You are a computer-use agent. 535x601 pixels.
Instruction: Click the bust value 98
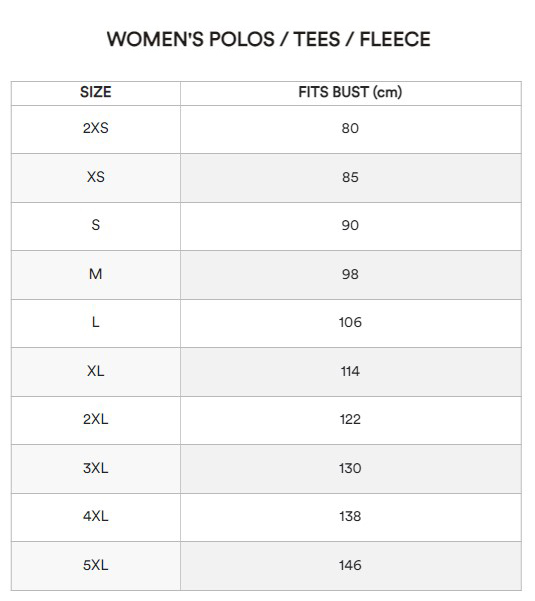(350, 274)
